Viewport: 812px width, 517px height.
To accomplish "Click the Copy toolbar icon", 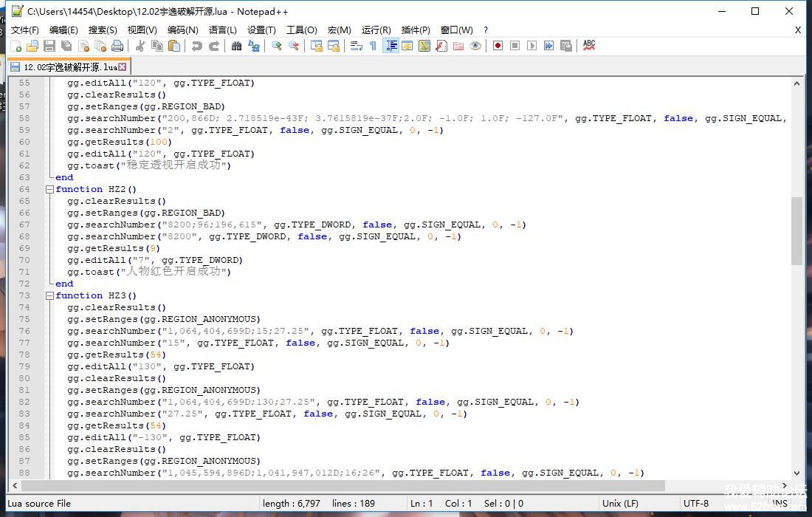I will click(x=157, y=46).
